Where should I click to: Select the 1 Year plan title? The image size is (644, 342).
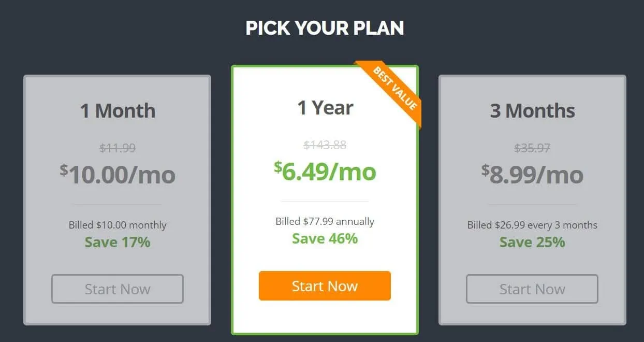[325, 108]
